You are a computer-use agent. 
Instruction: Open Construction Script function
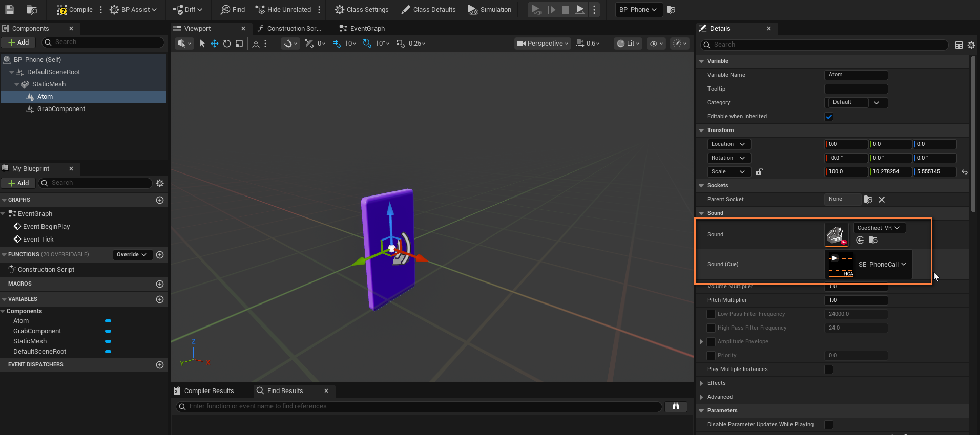click(46, 270)
